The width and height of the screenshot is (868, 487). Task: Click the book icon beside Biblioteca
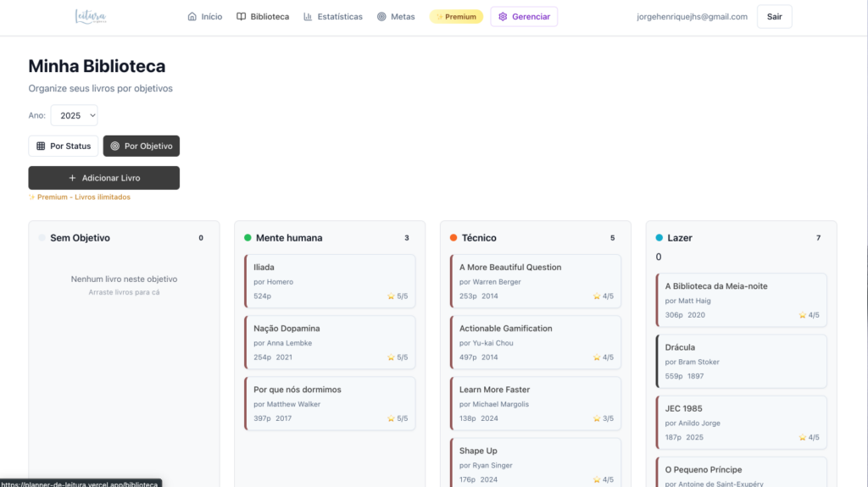click(242, 17)
